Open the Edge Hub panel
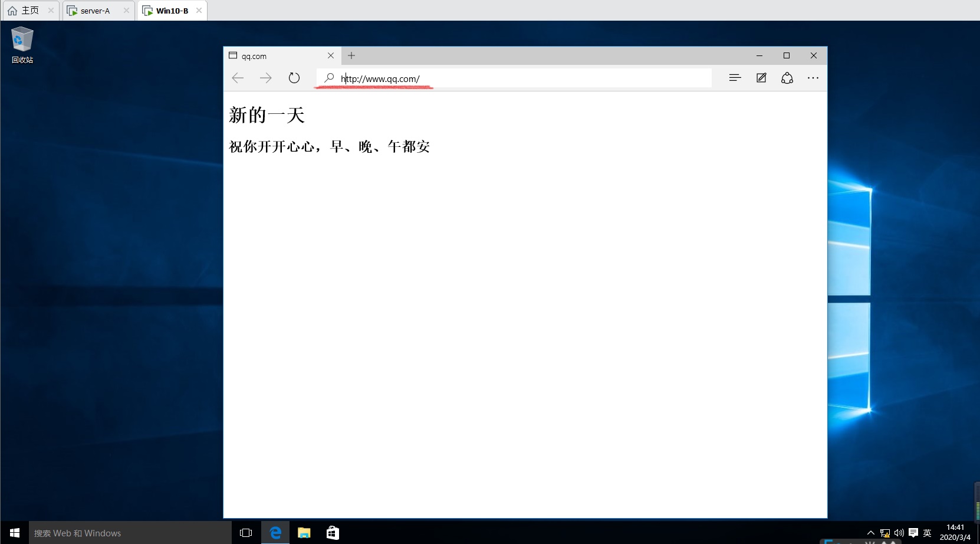Viewport: 980px width, 544px height. coord(735,78)
